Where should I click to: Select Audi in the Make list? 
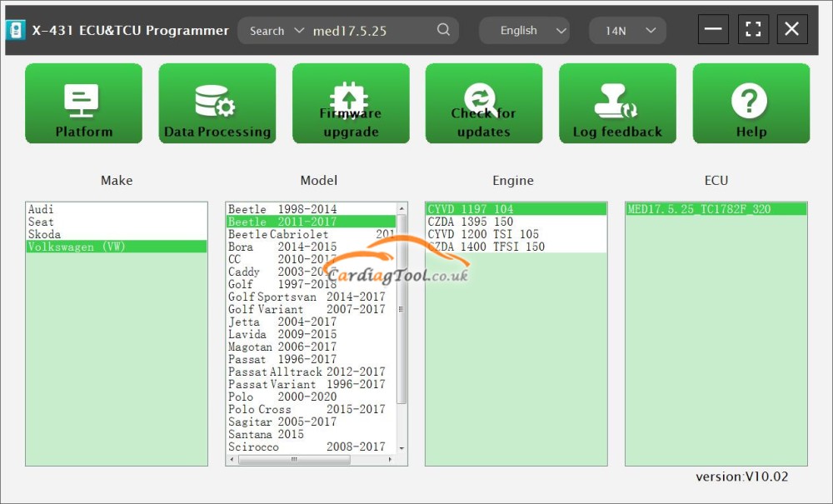(x=117, y=209)
